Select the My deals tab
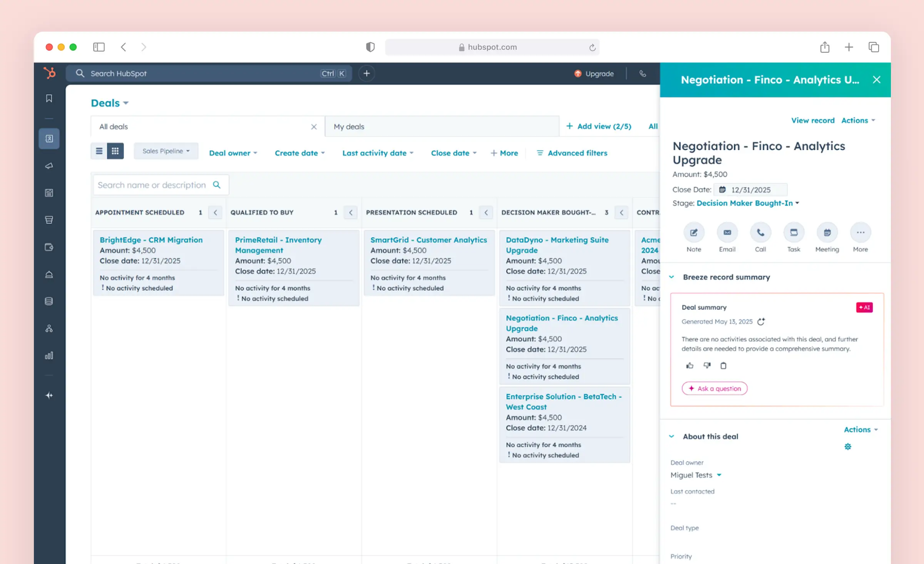 point(442,127)
